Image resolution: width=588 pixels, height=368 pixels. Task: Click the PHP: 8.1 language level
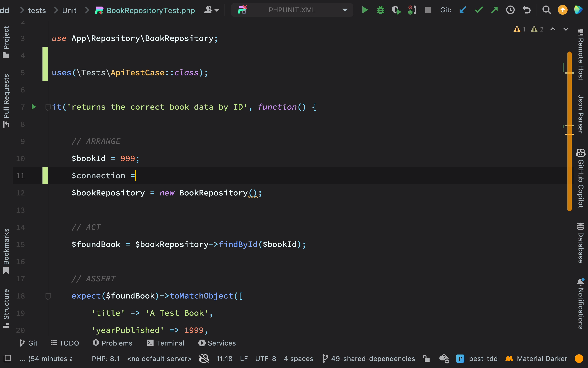click(106, 359)
